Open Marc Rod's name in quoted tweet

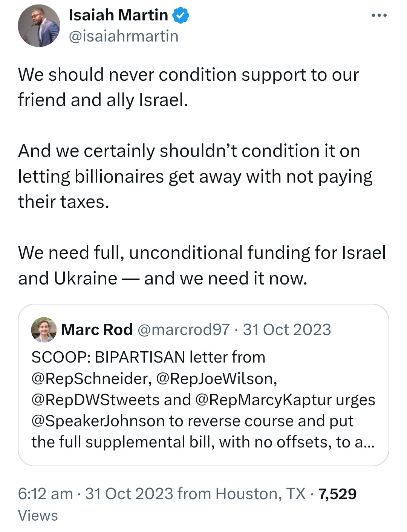click(97, 329)
